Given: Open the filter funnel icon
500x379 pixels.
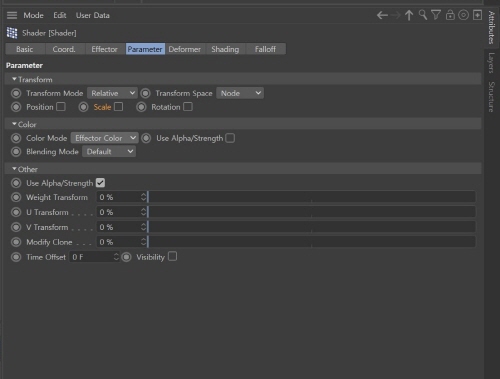Looking at the screenshot, I should point(436,15).
